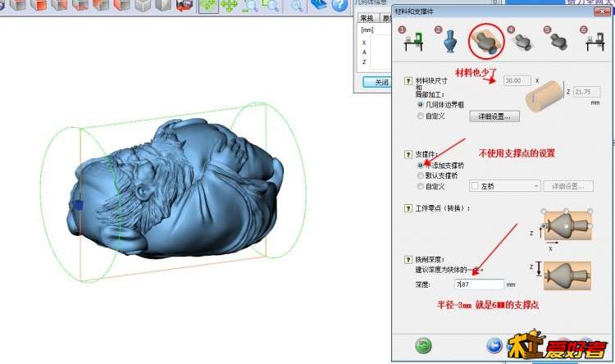Image resolution: width=615 pixels, height=364 pixels.
Task: Choose 自定义 under material block size
Action: pyautogui.click(x=421, y=116)
